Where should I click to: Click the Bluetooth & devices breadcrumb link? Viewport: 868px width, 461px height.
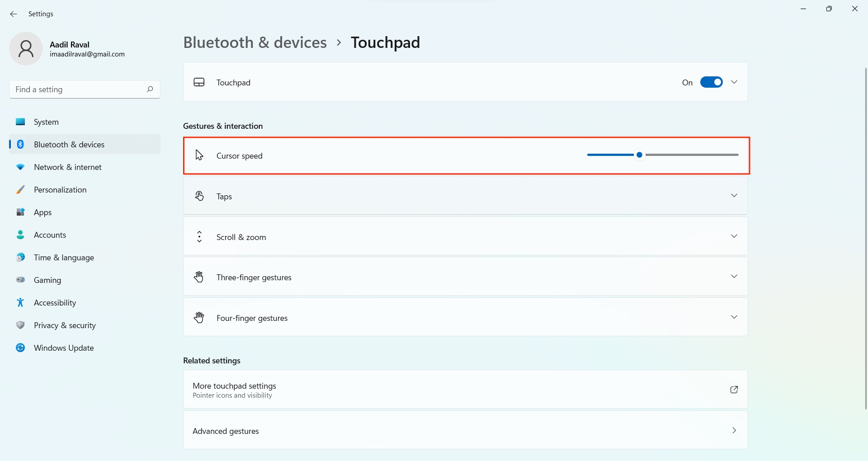(x=255, y=42)
